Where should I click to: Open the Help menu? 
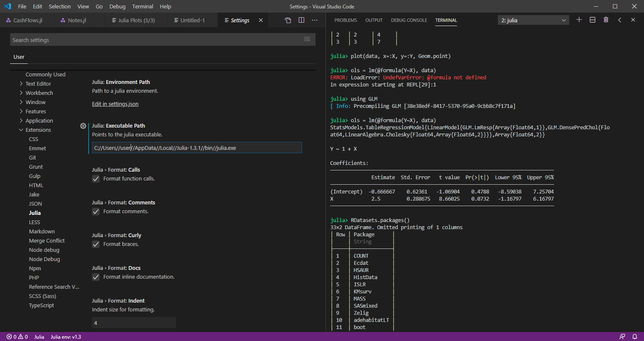click(165, 6)
